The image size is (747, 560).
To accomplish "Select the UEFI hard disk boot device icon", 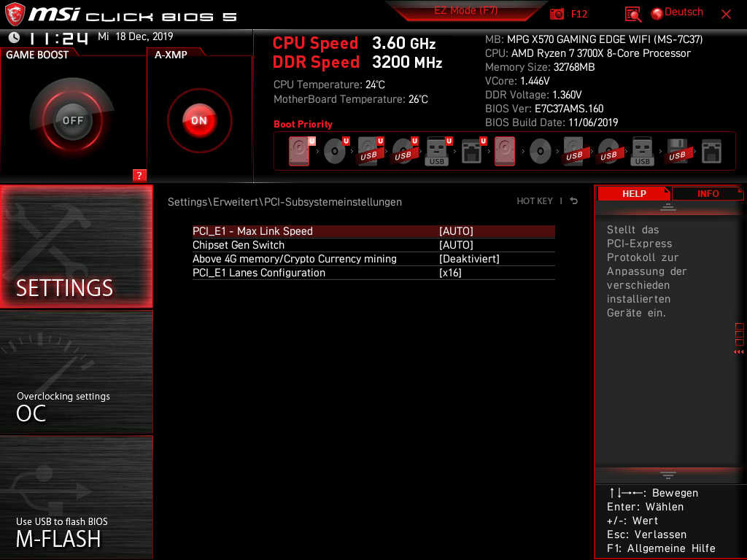I will tap(301, 152).
